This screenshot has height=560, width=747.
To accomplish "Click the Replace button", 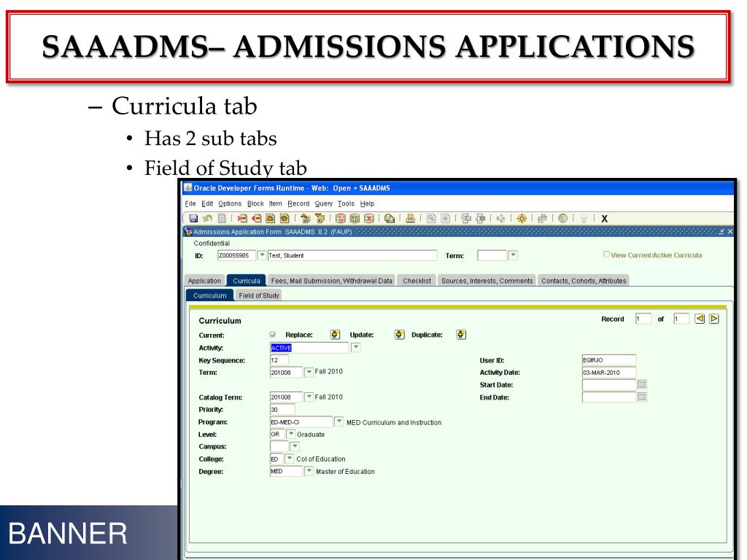I will pos(336,335).
